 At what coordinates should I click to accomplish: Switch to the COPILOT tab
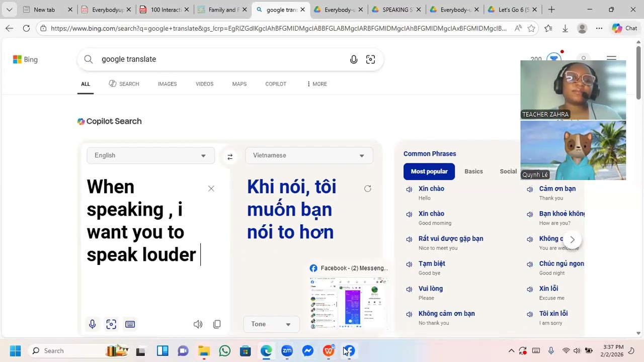coord(276,84)
